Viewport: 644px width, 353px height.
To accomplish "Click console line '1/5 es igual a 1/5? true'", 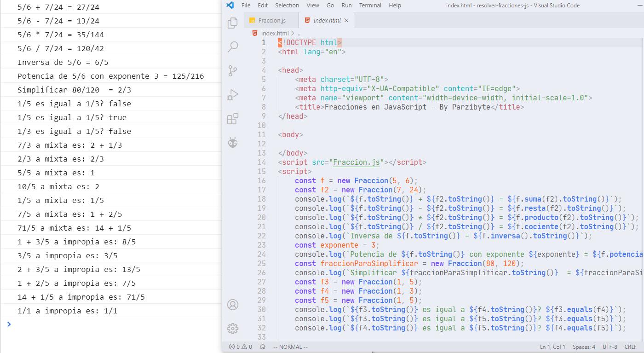I will (72, 117).
